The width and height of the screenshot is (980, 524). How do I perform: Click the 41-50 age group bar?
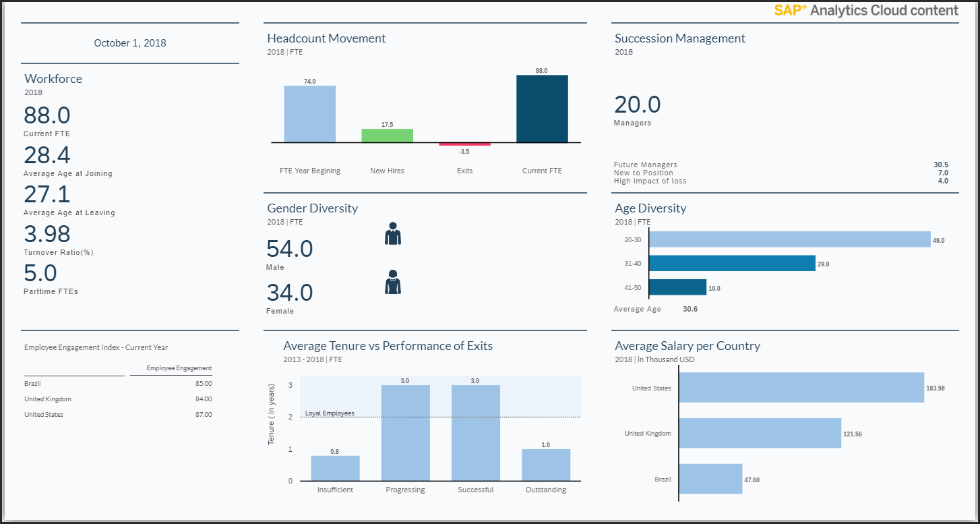[x=677, y=287]
